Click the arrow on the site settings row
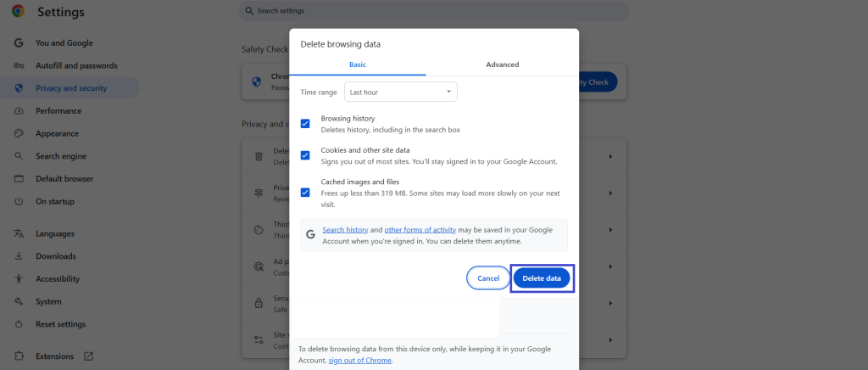Image resolution: width=868 pixels, height=370 pixels. pyautogui.click(x=610, y=339)
